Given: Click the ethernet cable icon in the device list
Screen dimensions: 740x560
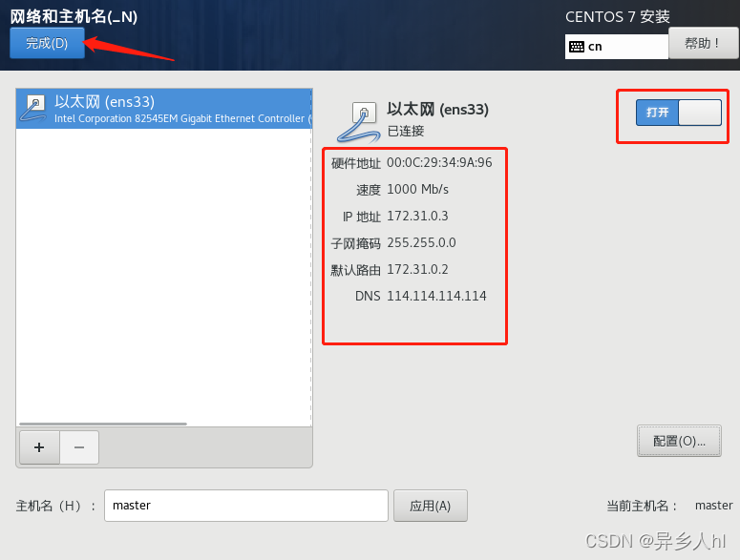Looking at the screenshot, I should [33, 108].
